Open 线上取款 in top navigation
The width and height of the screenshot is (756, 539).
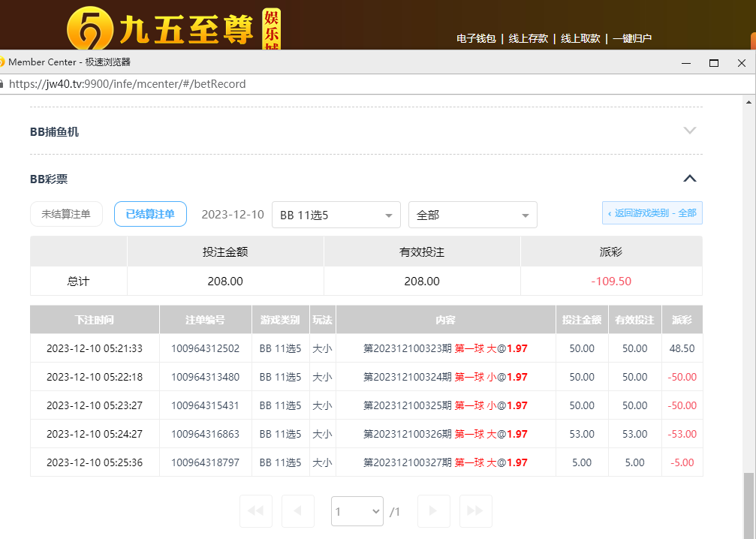(x=580, y=38)
